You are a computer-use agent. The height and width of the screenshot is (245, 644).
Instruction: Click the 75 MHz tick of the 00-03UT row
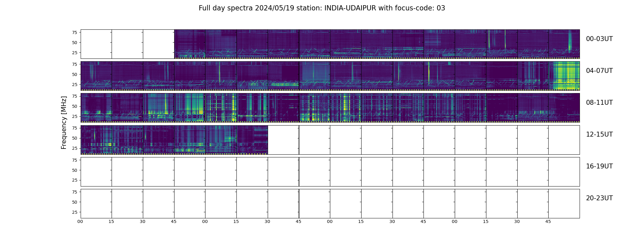click(x=75, y=32)
